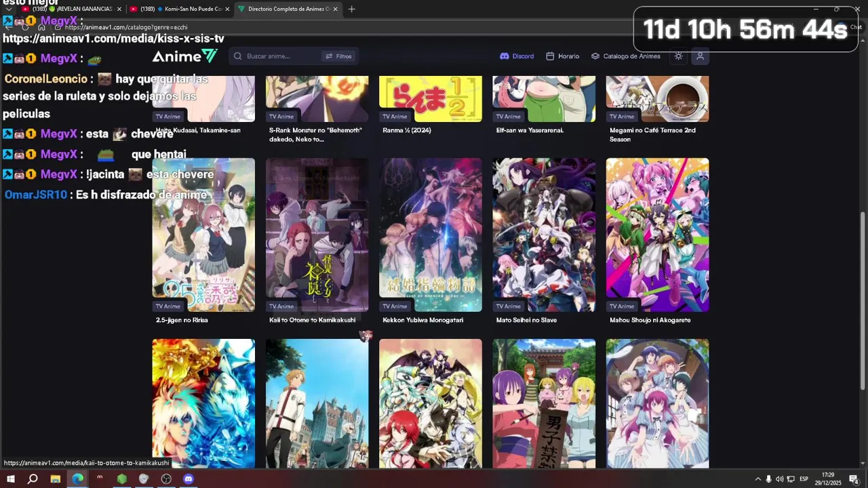The width and height of the screenshot is (868, 488).
Task: Open the Filtros filter button
Action: pyautogui.click(x=338, y=56)
